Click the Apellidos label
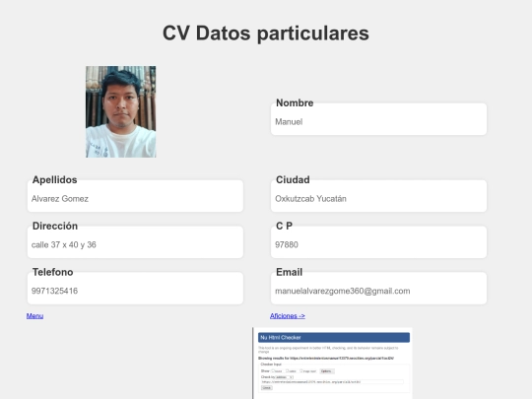This screenshot has width=532, height=399. (x=54, y=180)
